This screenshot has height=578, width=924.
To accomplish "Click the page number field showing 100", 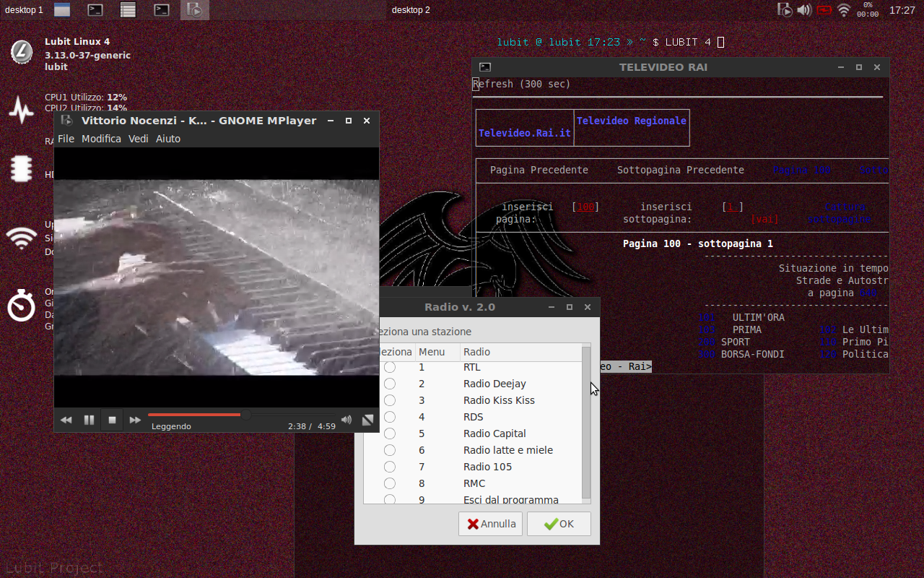I will [585, 207].
